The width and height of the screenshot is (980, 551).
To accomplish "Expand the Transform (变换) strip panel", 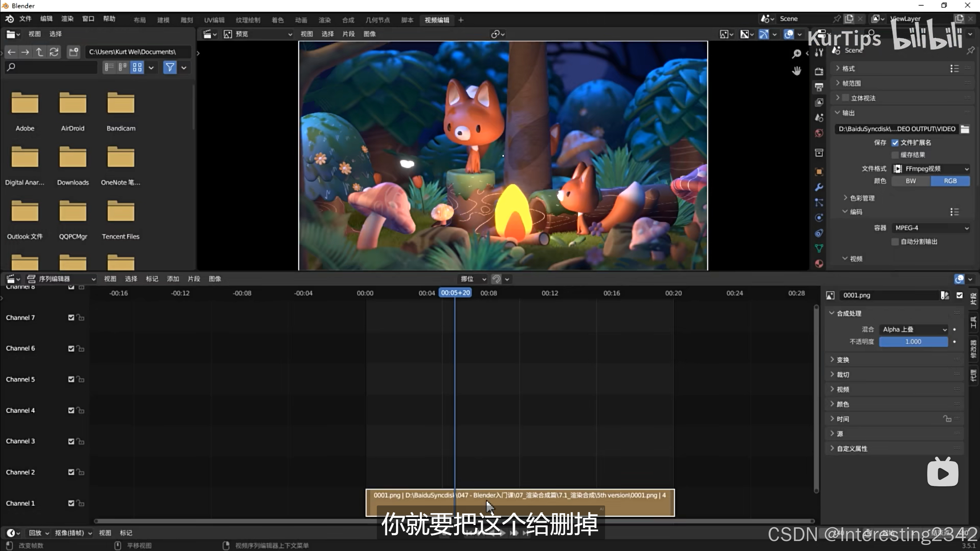I will pyautogui.click(x=843, y=360).
